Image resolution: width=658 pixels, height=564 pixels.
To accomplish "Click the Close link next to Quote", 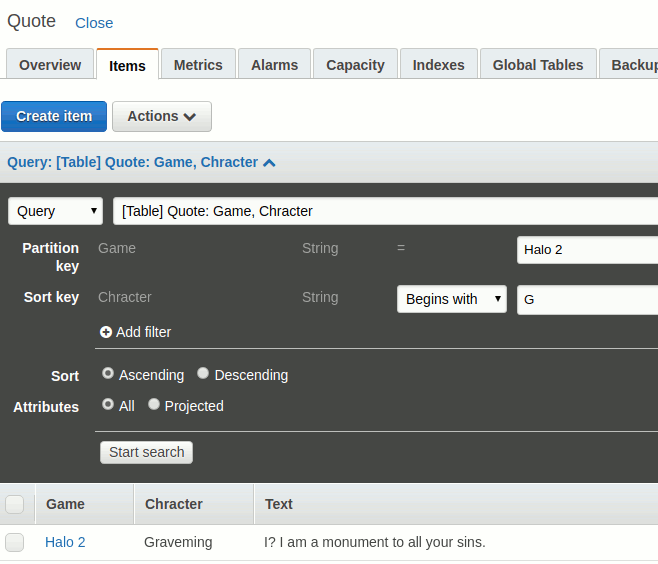I will pos(94,23).
